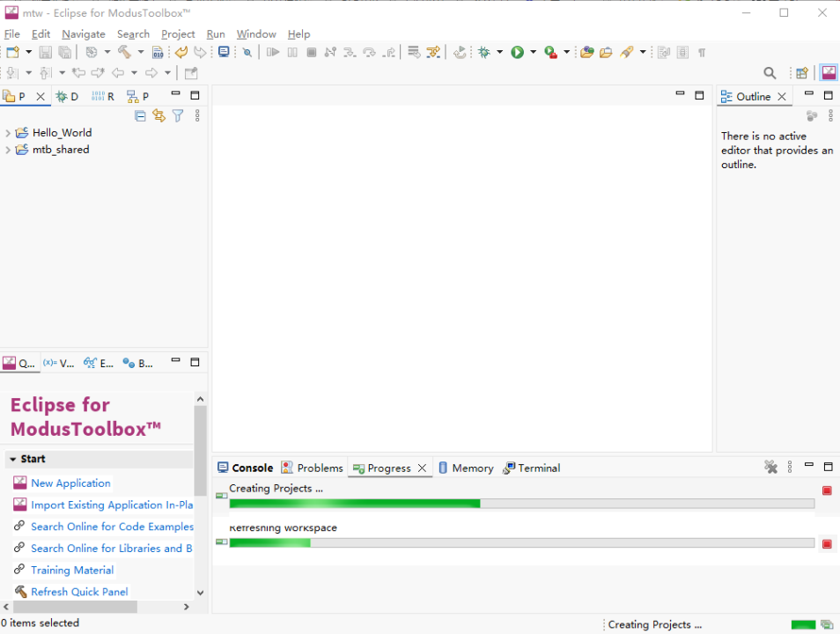Click the Project Explorer filter funnel icon
Viewport: 840px width, 634px height.
pyautogui.click(x=178, y=115)
